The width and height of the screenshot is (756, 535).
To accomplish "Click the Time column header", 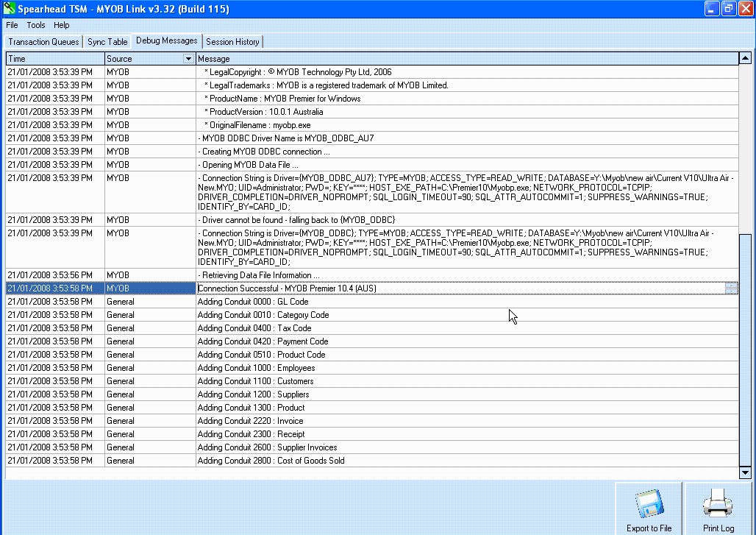I will [x=54, y=59].
